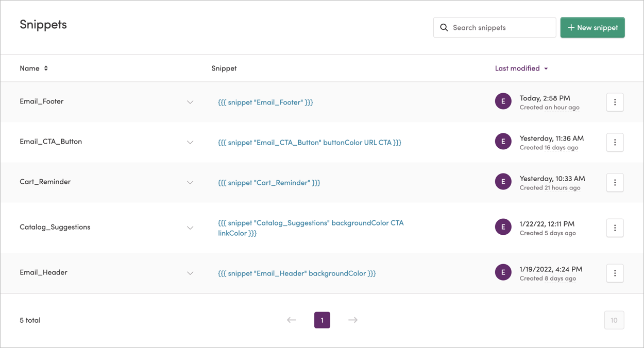This screenshot has height=348, width=644.
Task: Go to next page arrow
Action: 352,320
